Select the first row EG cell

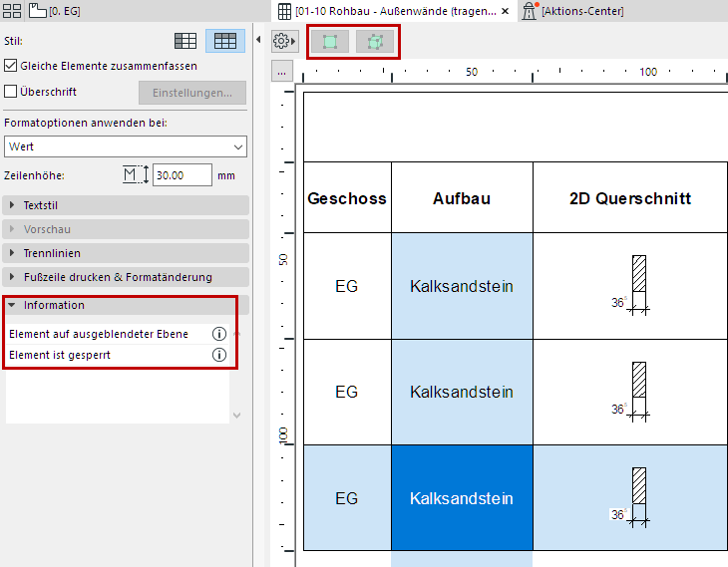[x=347, y=286]
